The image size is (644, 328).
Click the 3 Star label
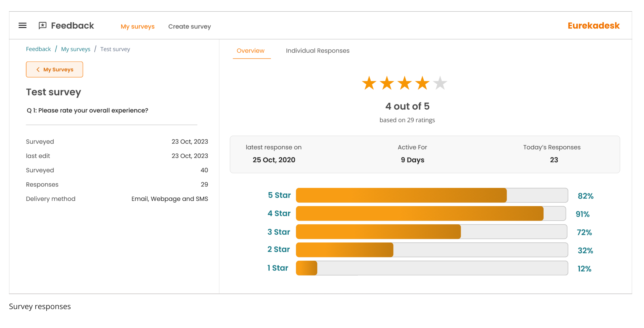279,232
